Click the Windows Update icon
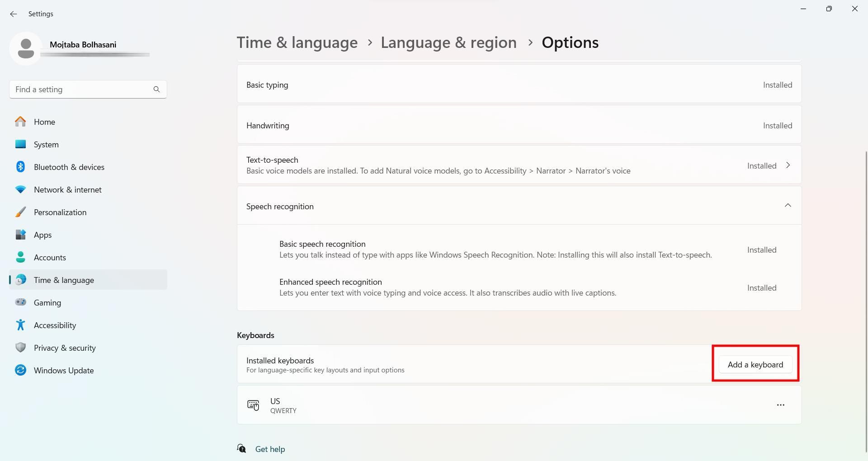Viewport: 868px width, 461px height. click(20, 370)
